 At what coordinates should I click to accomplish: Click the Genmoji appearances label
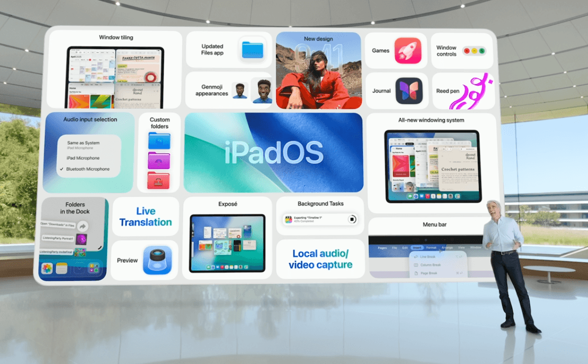point(211,90)
